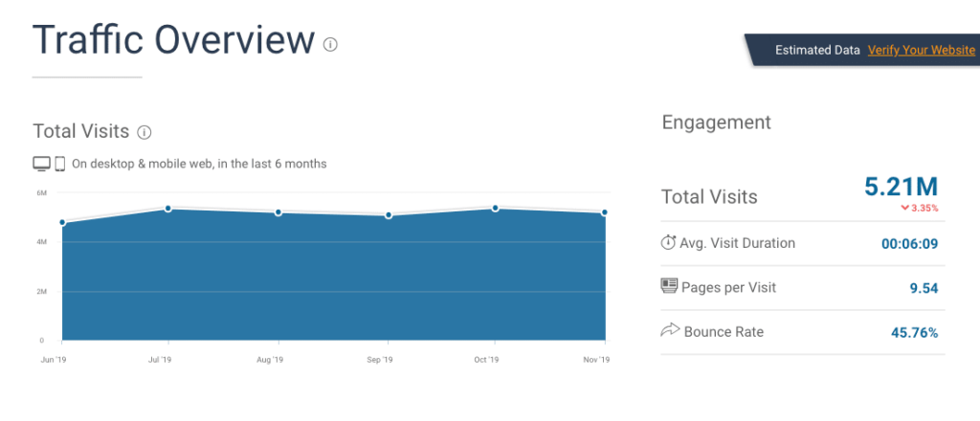Image resolution: width=980 pixels, height=421 pixels.
Task: Select the Nov '19 data point on chart
Action: (x=605, y=212)
